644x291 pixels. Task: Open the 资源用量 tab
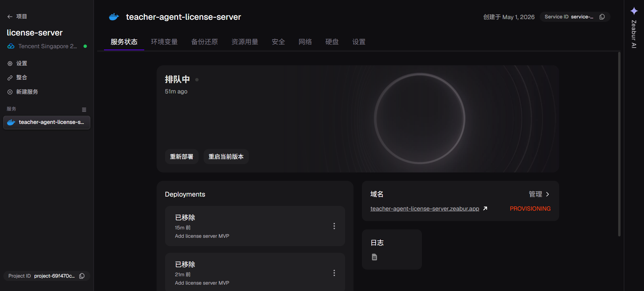[245, 42]
